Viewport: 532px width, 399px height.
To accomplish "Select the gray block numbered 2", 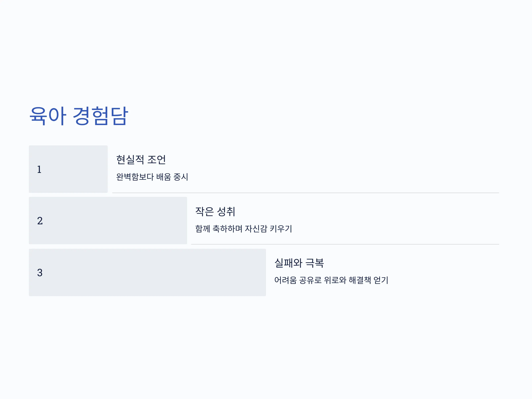I will pyautogui.click(x=108, y=221).
